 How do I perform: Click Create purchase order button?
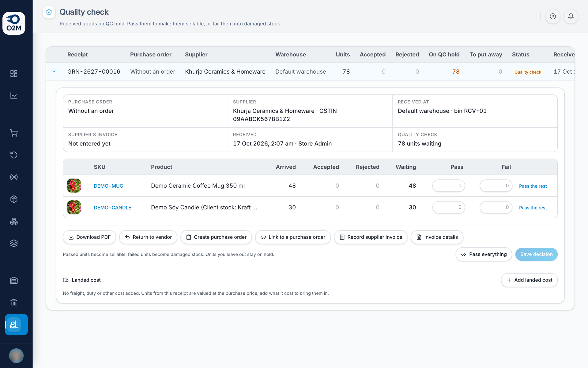pos(216,237)
